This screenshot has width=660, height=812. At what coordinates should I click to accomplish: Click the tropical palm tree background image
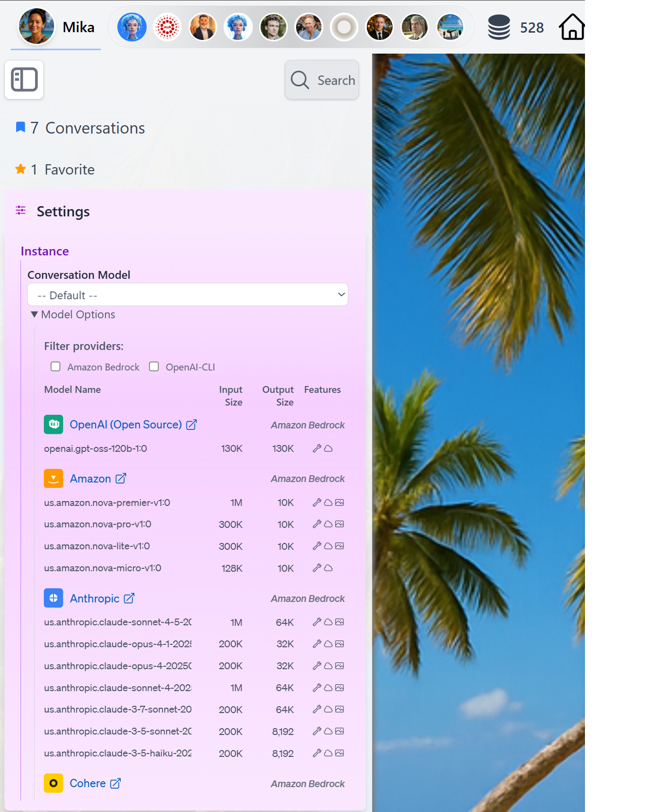pos(478,432)
